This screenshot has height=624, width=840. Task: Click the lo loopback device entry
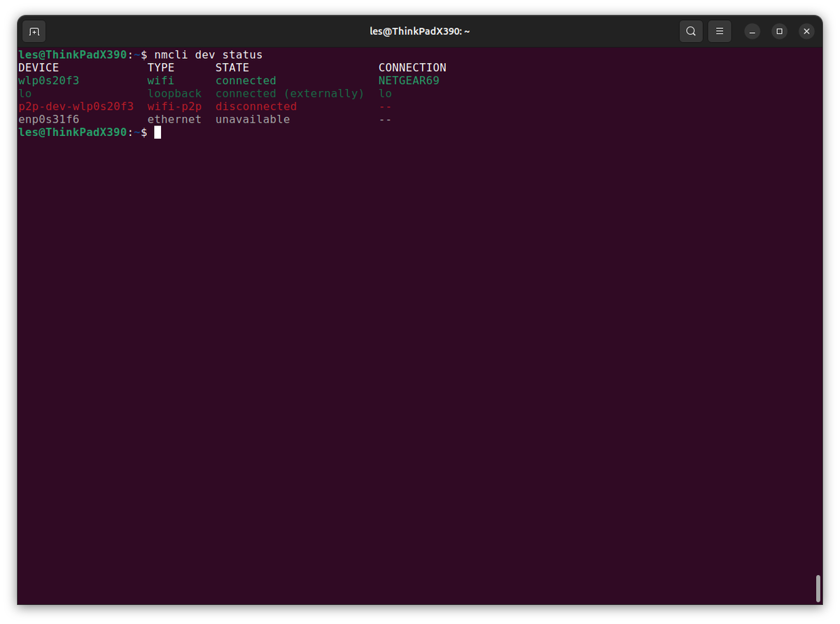click(x=24, y=93)
